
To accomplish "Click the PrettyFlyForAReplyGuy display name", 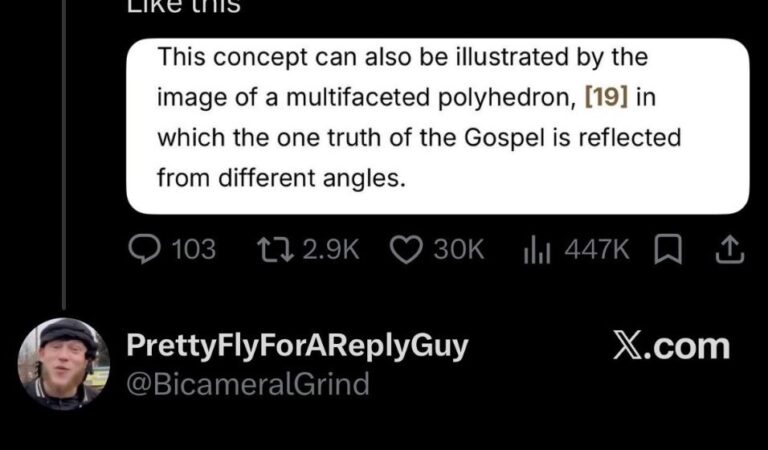I will tap(297, 347).
